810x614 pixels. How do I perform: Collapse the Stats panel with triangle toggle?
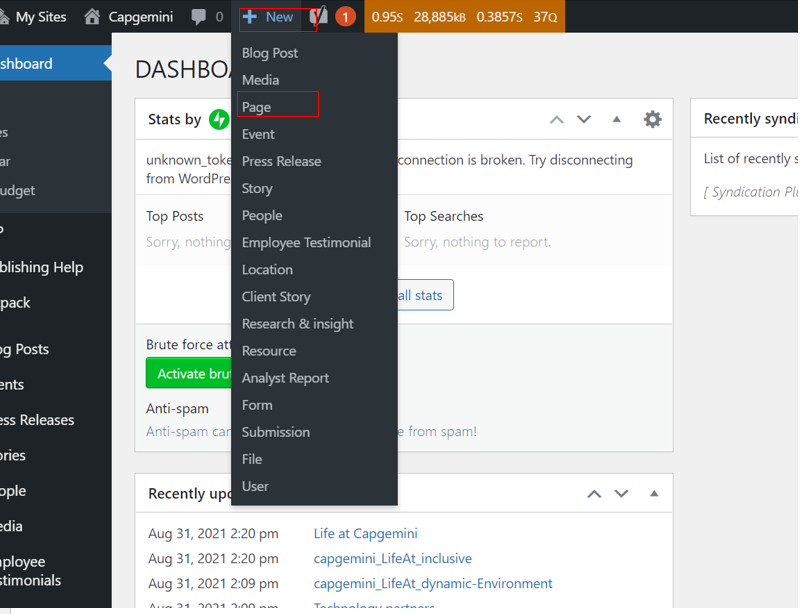click(616, 120)
